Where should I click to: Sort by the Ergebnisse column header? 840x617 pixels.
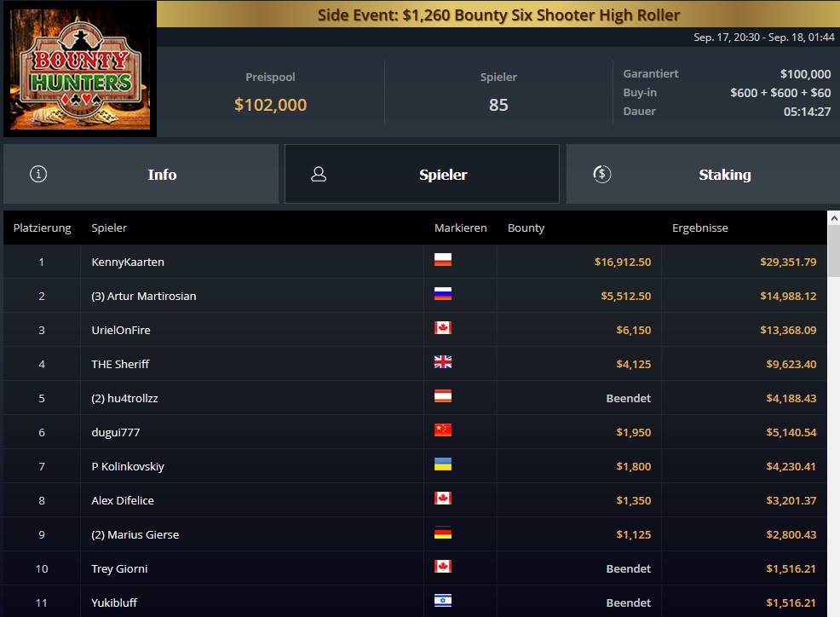point(699,228)
